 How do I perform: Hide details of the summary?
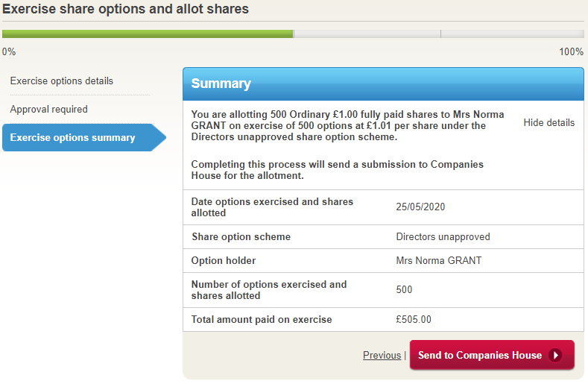point(549,123)
